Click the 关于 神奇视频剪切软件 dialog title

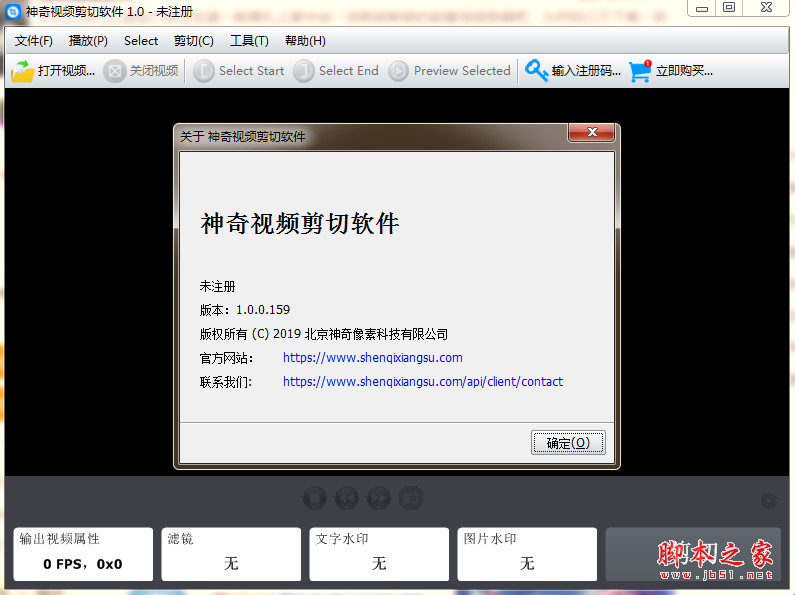(243, 137)
